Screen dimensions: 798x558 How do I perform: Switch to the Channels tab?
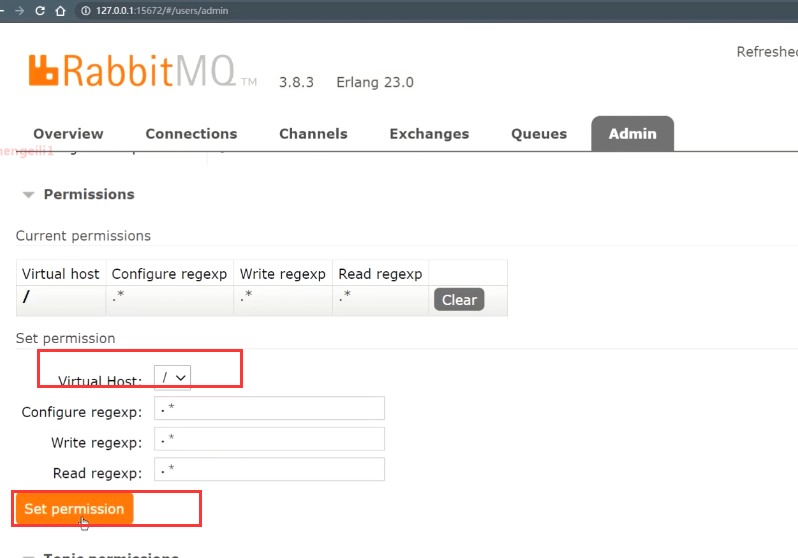314,134
